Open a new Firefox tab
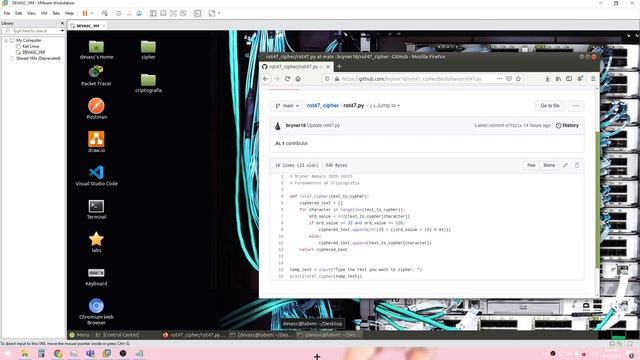This screenshot has height=360, width=640. 339,67
